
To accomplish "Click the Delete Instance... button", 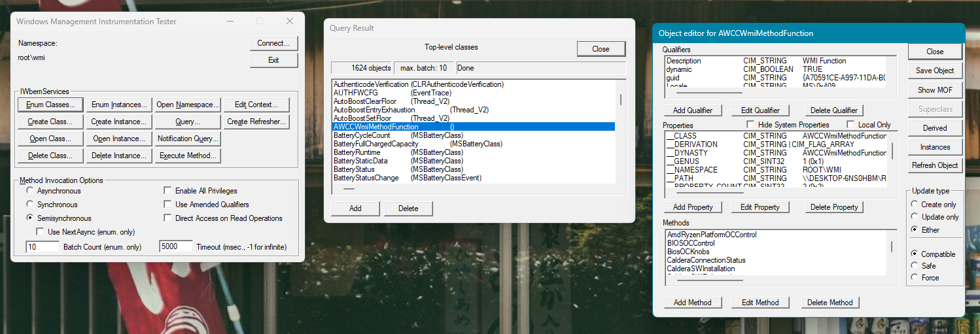I will pyautogui.click(x=119, y=156).
